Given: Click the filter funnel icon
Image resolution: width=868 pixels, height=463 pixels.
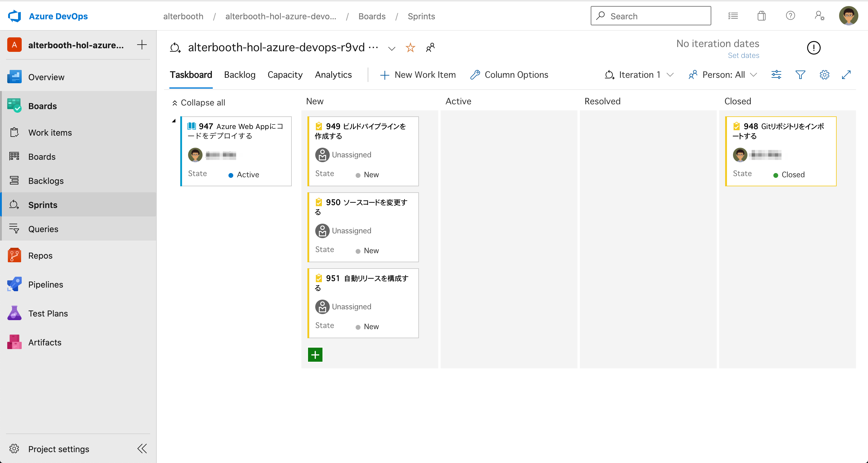Looking at the screenshot, I should [800, 75].
